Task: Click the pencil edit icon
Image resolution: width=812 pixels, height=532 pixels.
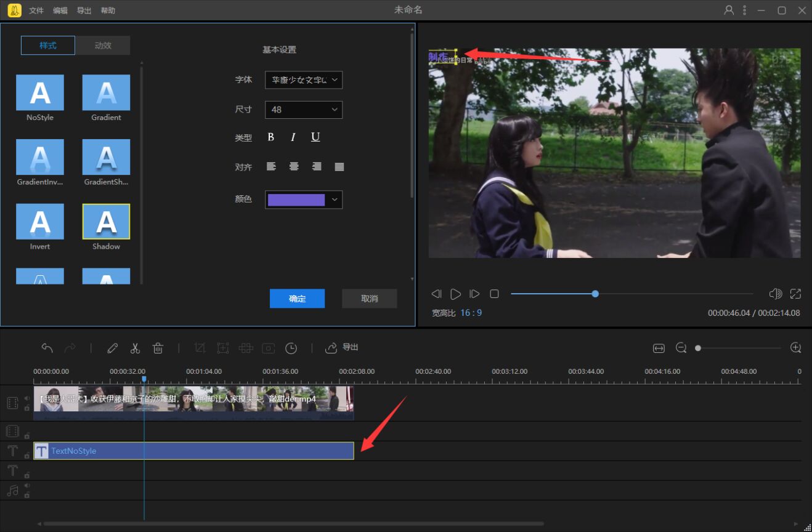Action: tap(112, 348)
